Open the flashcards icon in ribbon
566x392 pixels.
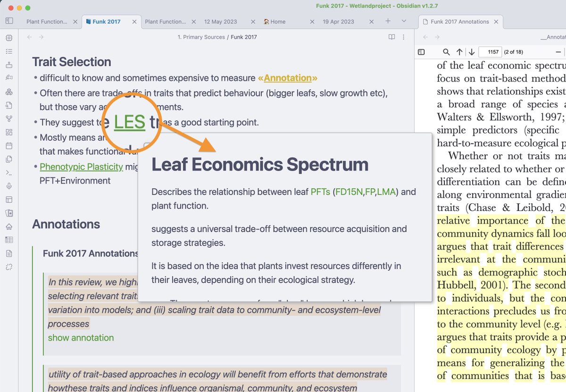[9, 213]
